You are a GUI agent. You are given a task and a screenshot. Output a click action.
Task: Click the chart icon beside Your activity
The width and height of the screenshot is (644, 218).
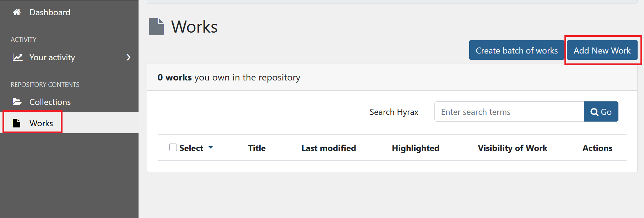(x=17, y=57)
